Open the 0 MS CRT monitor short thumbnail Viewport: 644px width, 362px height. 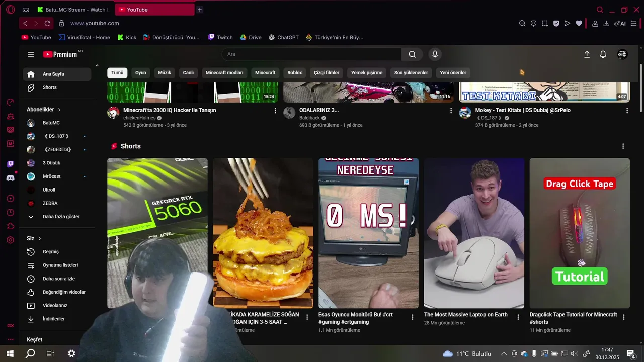[x=368, y=233]
